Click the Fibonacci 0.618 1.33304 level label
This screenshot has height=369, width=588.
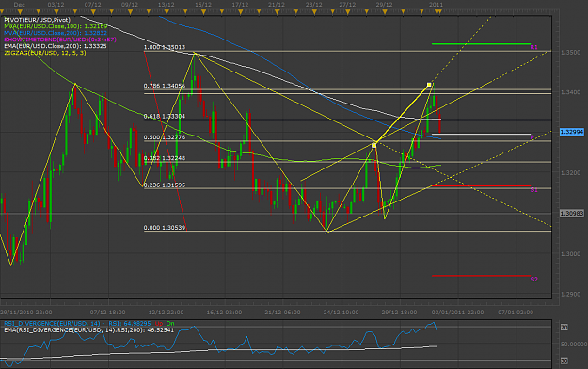[165, 117]
